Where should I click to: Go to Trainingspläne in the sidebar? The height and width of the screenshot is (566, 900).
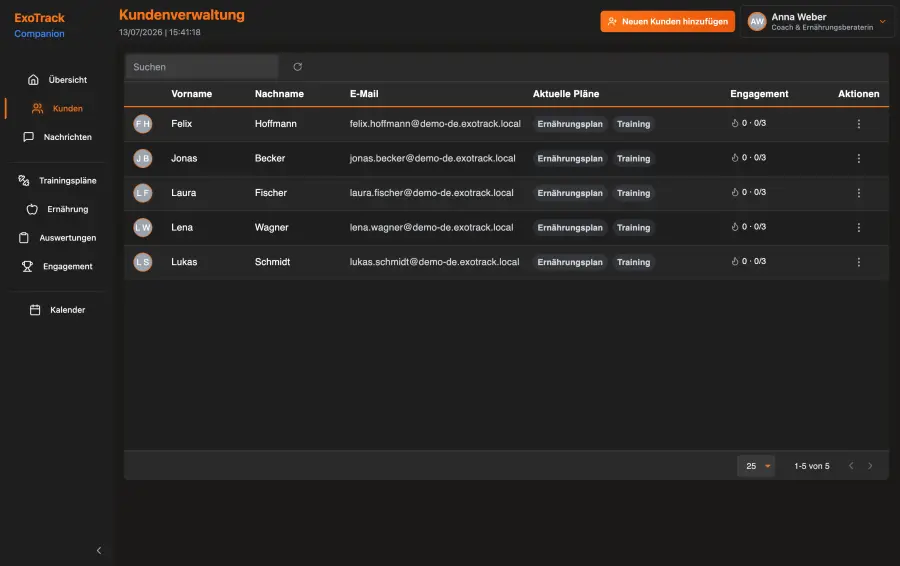point(57,180)
